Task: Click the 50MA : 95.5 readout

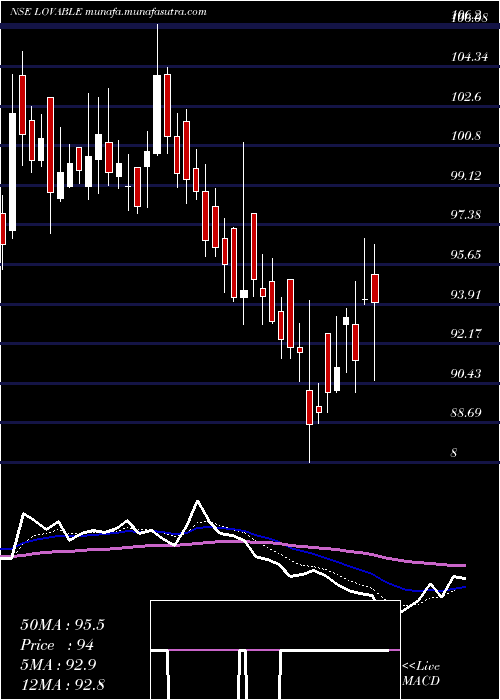Action: pos(62,625)
